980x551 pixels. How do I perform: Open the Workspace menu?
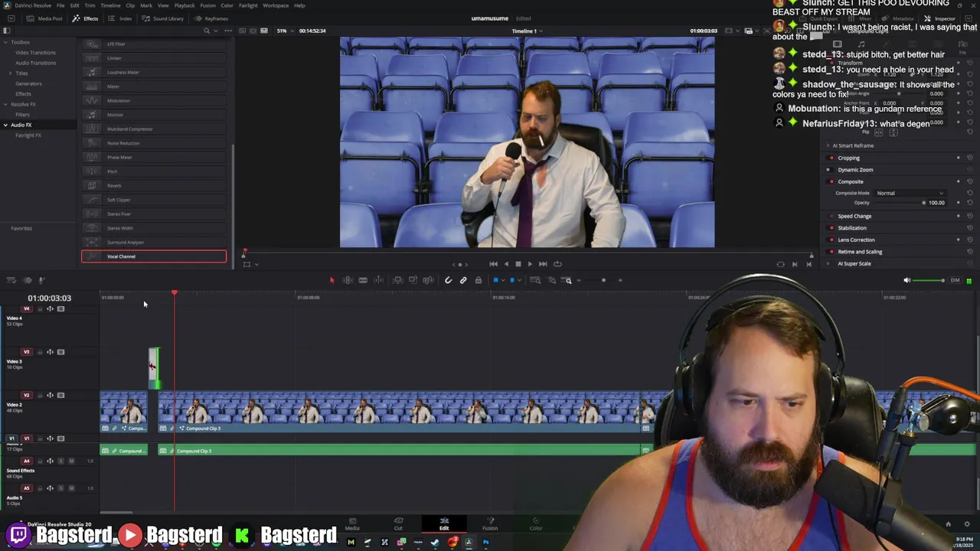pyautogui.click(x=276, y=5)
